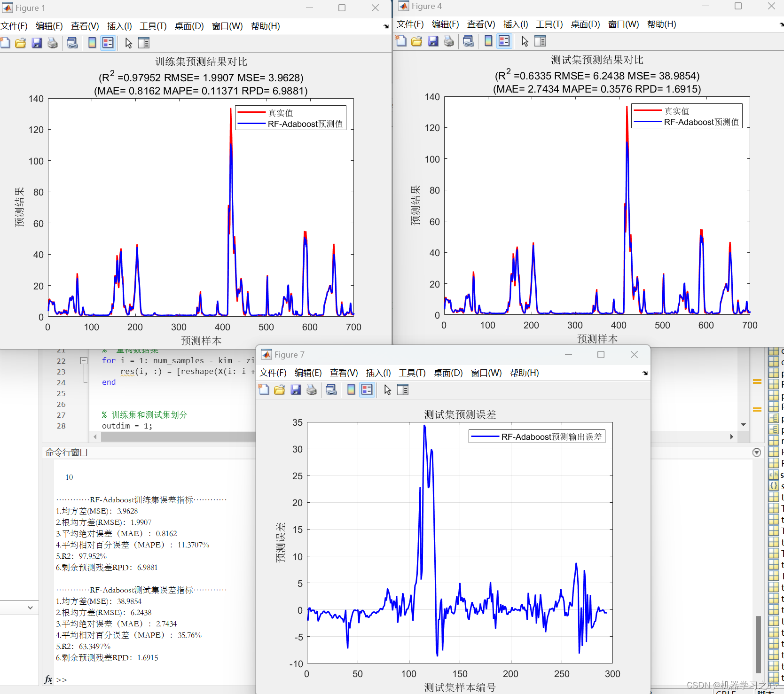The image size is (784, 694).
Task: Open 桌面(D) menu in Figure 7
Action: coord(448,373)
